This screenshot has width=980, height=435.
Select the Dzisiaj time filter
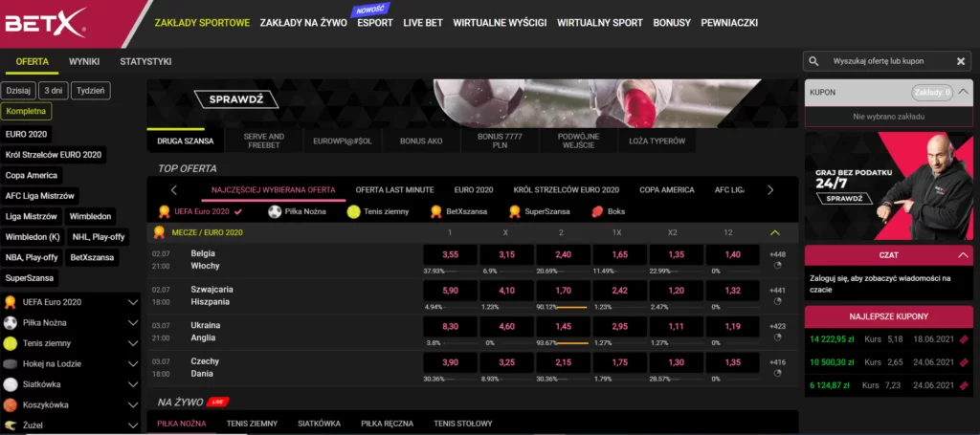coord(18,91)
